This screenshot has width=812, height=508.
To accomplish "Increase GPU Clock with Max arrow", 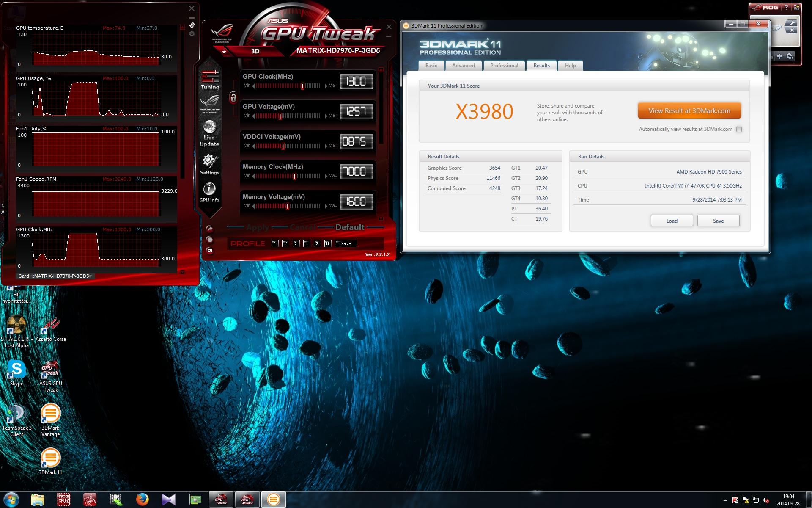I will click(x=326, y=86).
